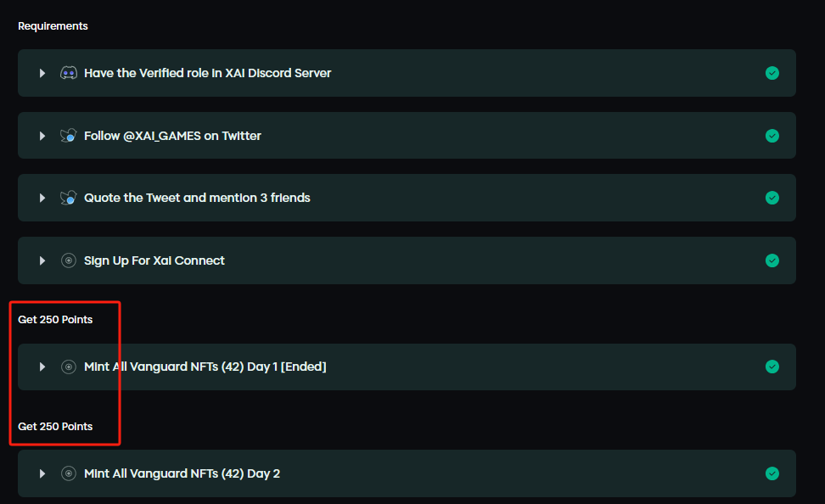Viewport: 825px width, 504px height.
Task: Click the circular icon beside Day 1 [Ended] mint
Action: [69, 367]
